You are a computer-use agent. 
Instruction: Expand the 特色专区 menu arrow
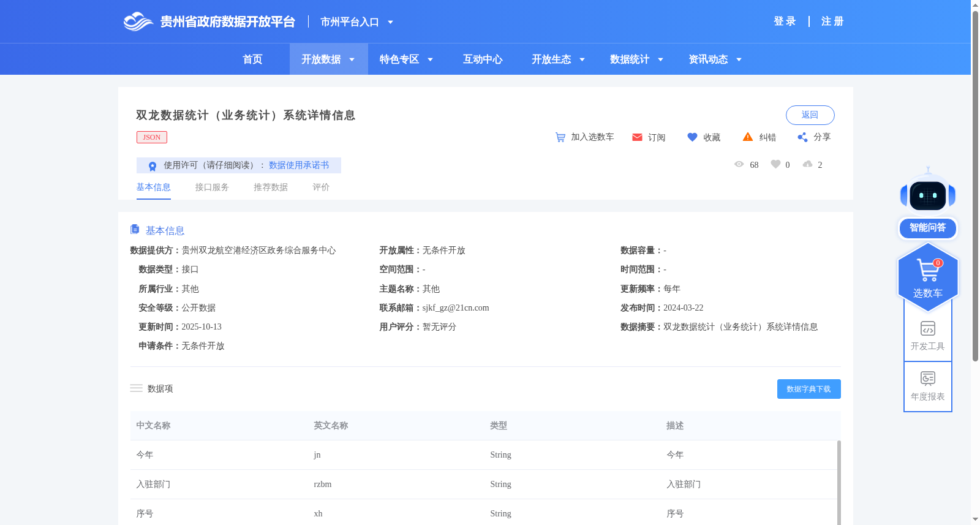pyautogui.click(x=430, y=59)
